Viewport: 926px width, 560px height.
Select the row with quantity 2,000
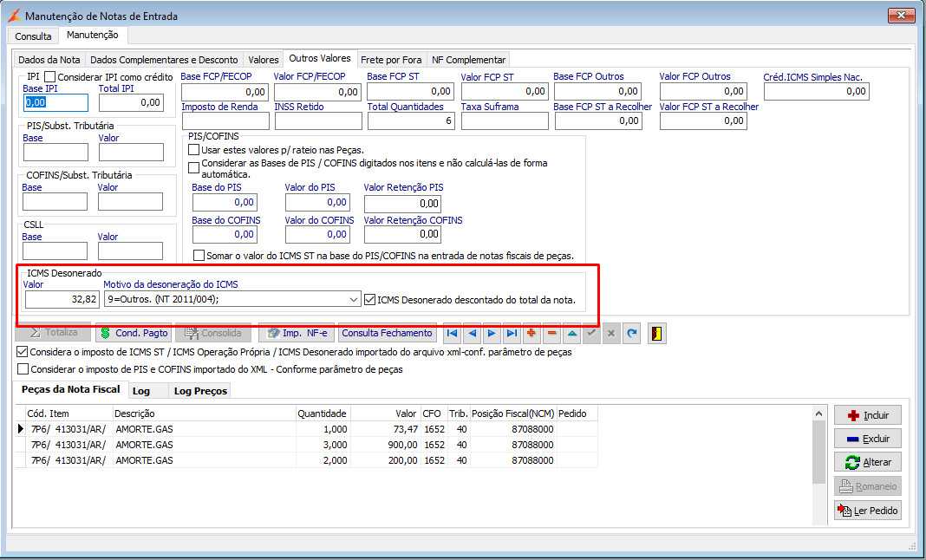(x=306, y=460)
